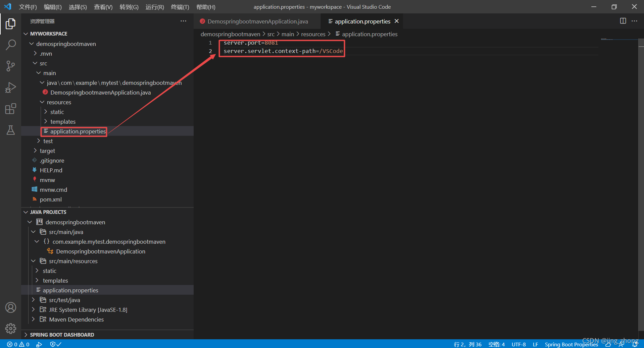The height and width of the screenshot is (348, 644).
Task: Open Explorer panel more actions ellipsis
Action: [183, 21]
